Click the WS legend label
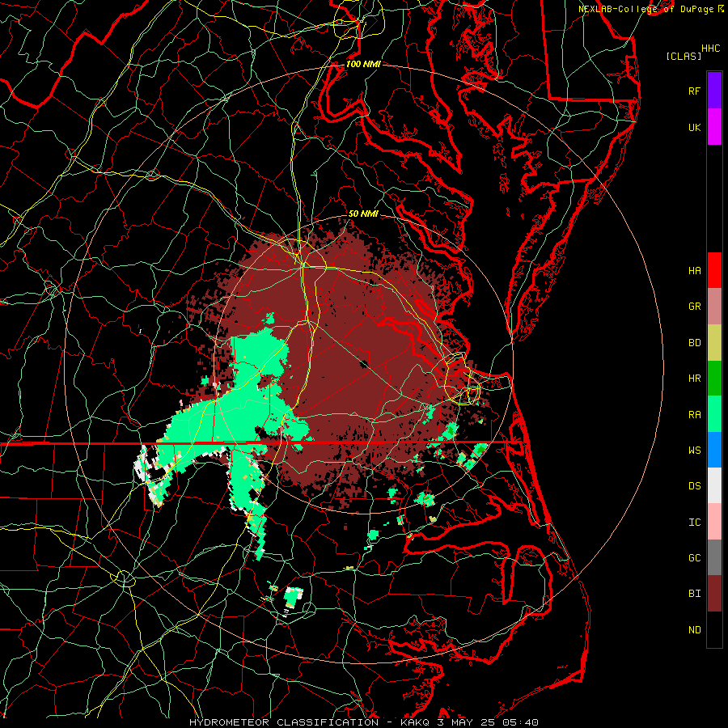This screenshot has height=728, width=728. tap(694, 450)
